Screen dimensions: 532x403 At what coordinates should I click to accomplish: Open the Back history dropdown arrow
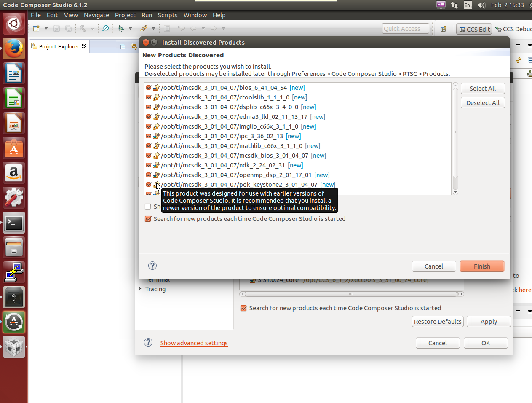click(203, 28)
